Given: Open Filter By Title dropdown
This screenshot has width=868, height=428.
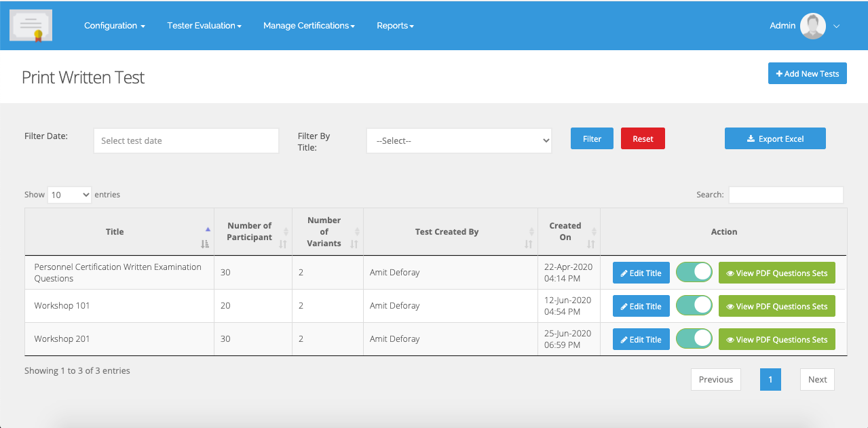Looking at the screenshot, I should [x=459, y=140].
